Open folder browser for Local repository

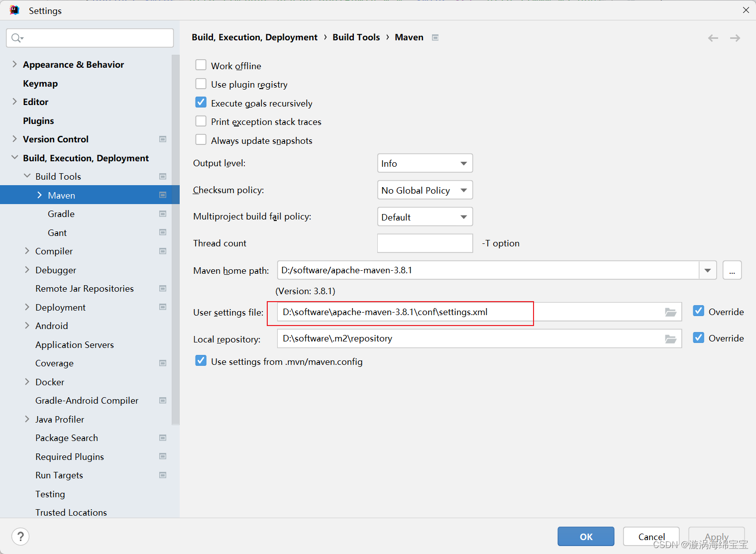point(670,338)
